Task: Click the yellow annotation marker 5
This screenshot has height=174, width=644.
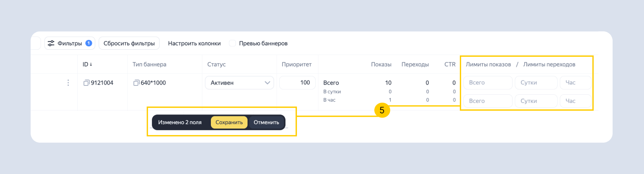Action: [x=382, y=110]
